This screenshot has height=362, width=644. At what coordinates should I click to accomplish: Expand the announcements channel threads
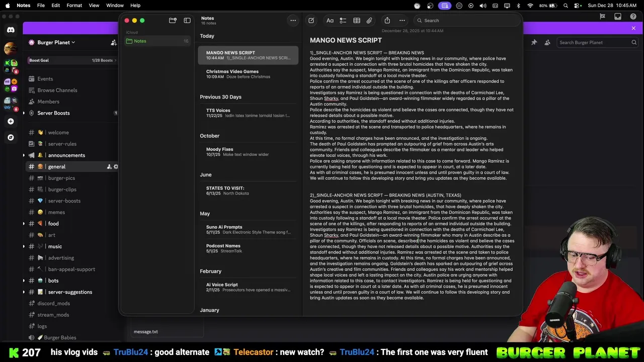click(24, 155)
